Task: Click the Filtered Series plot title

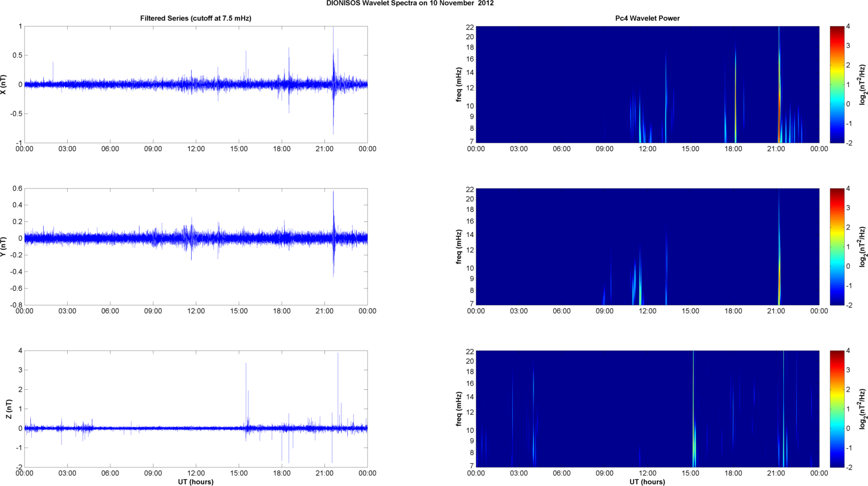Action: point(196,18)
